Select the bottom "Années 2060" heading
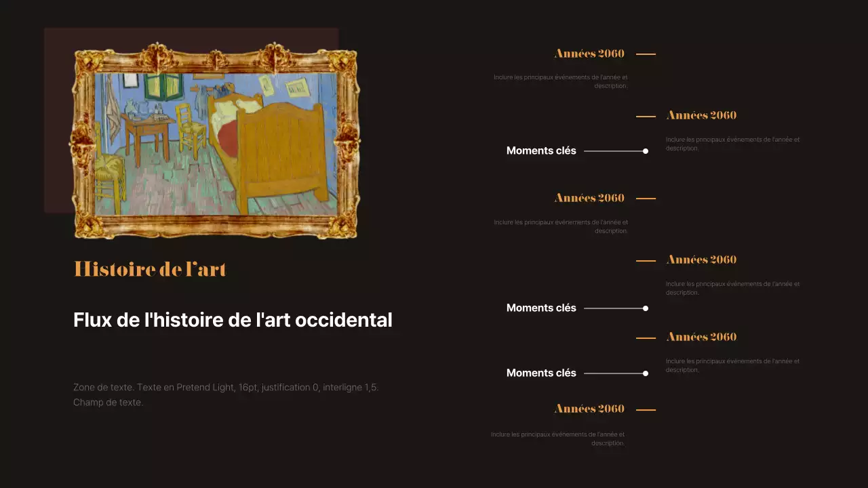The image size is (868, 488). tap(589, 408)
